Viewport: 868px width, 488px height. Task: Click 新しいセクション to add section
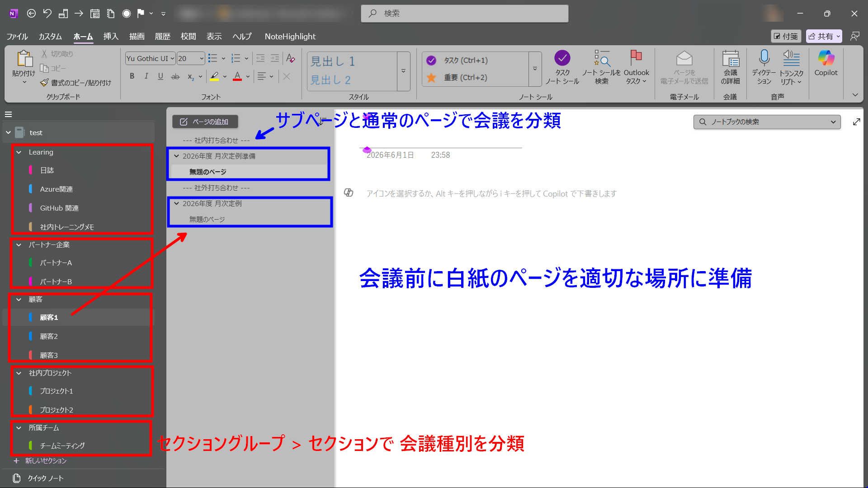pyautogui.click(x=40, y=460)
